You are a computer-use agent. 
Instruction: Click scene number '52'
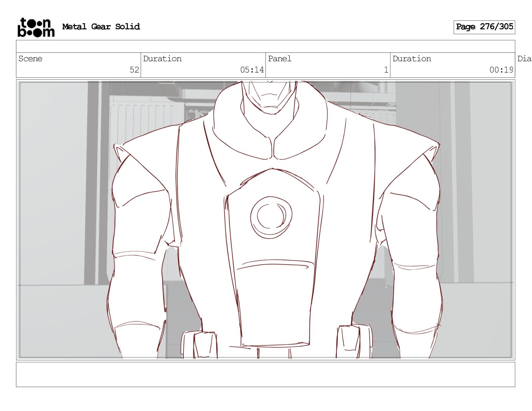pyautogui.click(x=134, y=70)
